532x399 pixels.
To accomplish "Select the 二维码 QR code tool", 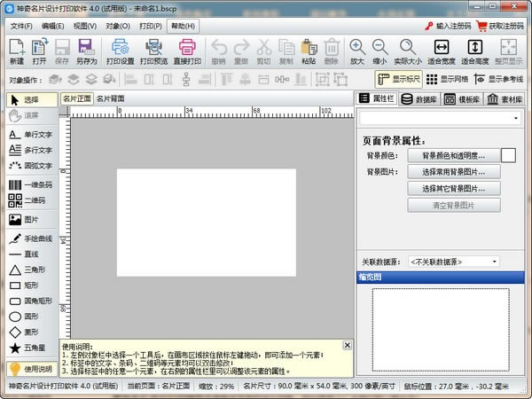I will point(32,200).
